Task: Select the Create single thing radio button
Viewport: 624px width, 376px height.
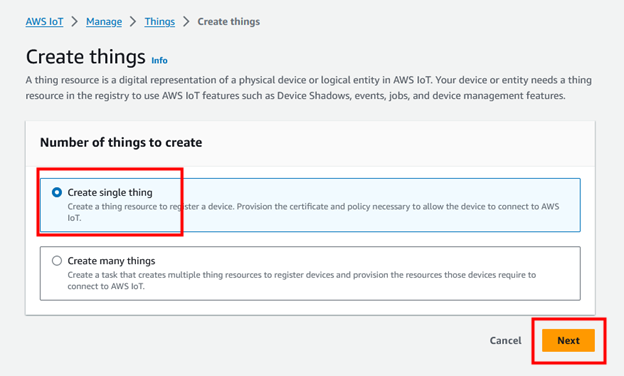Action: 57,192
